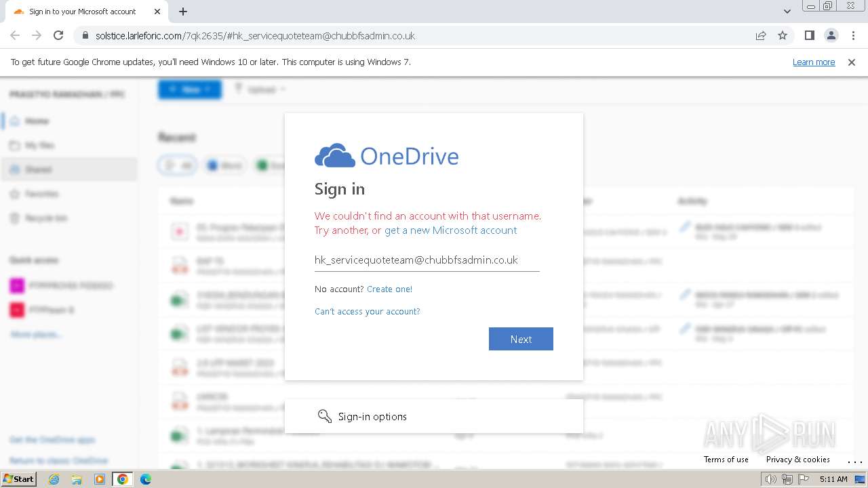The image size is (868, 488).
Task: Open Microsoft Edge from taskbar
Action: 146,479
